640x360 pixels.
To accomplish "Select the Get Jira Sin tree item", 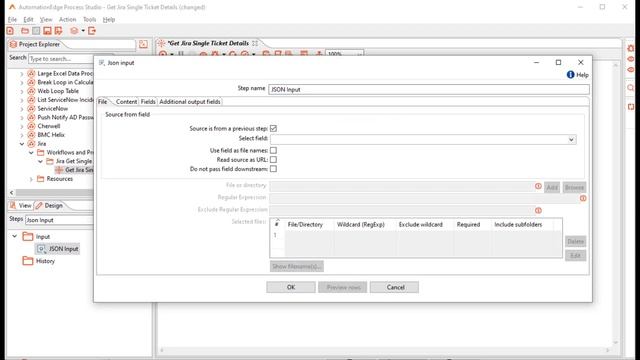I will coord(75,170).
